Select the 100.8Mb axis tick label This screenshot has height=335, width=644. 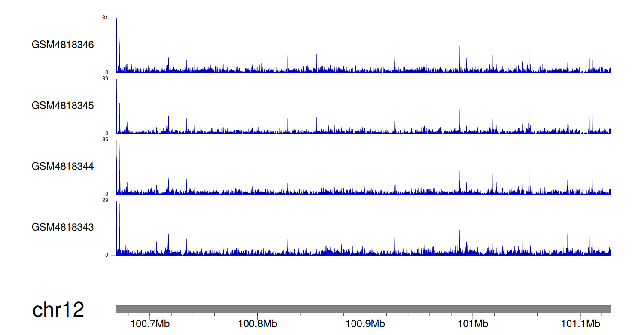point(258,323)
